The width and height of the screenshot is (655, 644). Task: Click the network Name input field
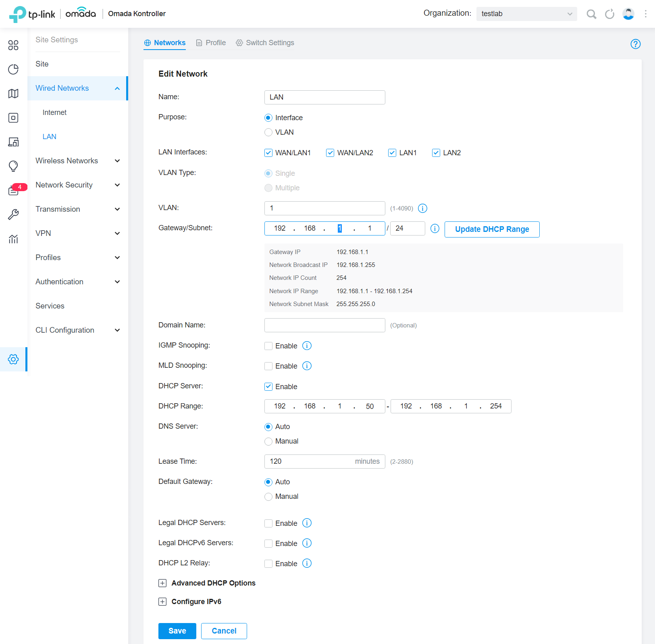[324, 97]
